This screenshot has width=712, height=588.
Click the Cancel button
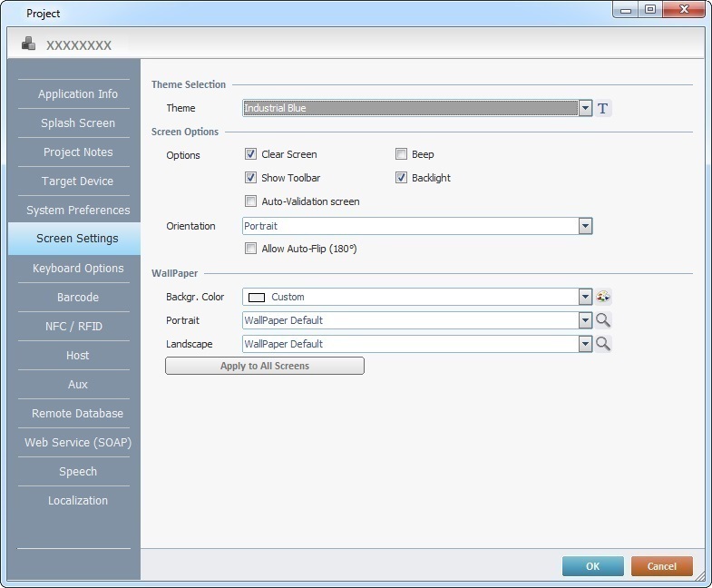tap(661, 566)
